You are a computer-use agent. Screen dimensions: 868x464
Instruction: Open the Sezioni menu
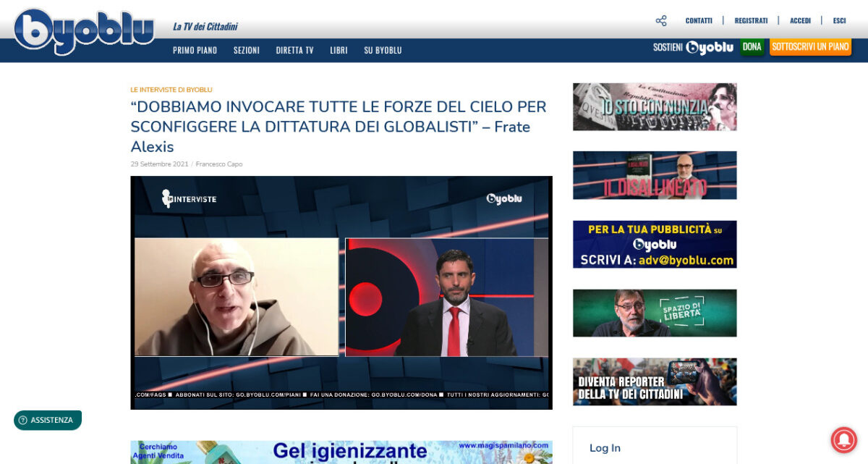[246, 51]
